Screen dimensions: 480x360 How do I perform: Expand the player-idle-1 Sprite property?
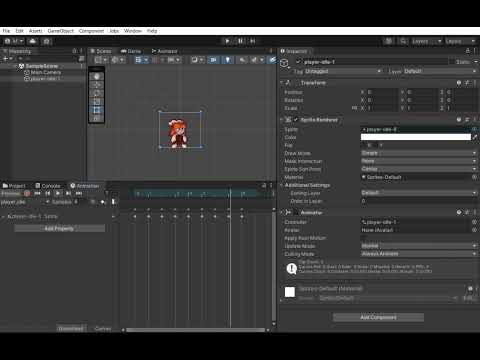click(4, 216)
